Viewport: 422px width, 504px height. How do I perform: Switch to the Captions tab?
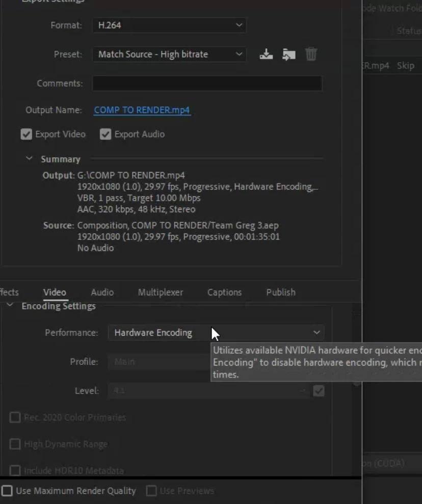[224, 292]
